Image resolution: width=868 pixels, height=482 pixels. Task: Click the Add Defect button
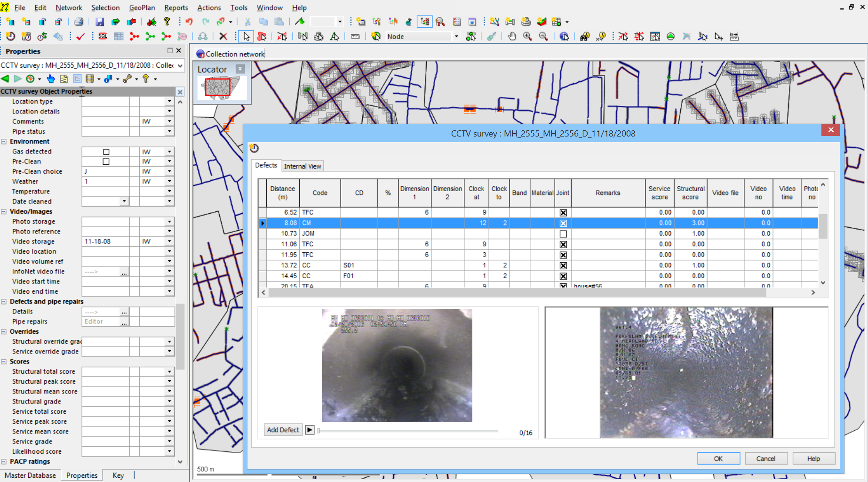tap(283, 430)
